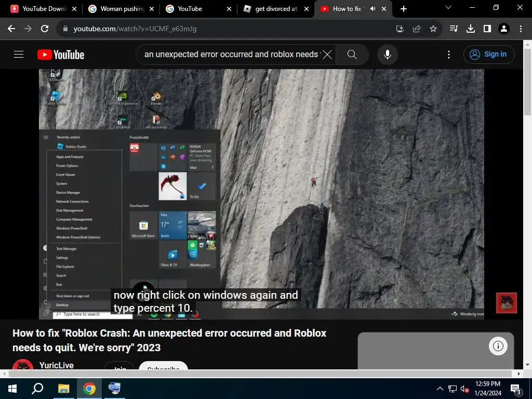The image size is (532, 399).
Task: Reload the page with the refresh icon
Action: pyautogui.click(x=45, y=29)
